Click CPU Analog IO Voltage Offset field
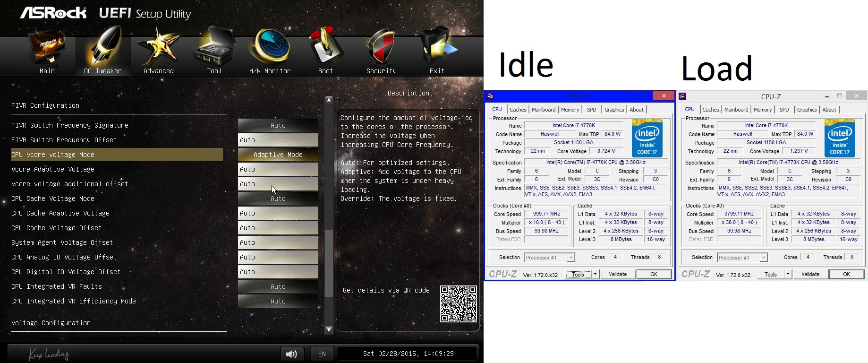This screenshot has width=868, height=363. pyautogui.click(x=278, y=257)
